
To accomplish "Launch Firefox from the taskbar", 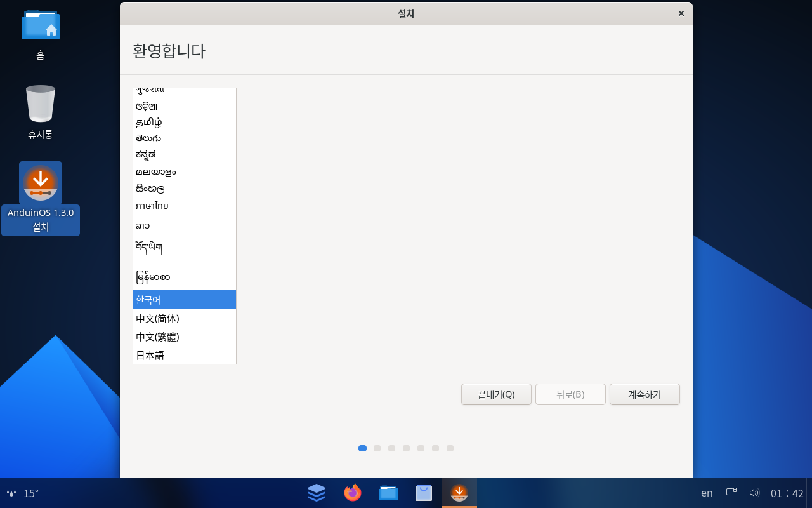I will tap(353, 493).
